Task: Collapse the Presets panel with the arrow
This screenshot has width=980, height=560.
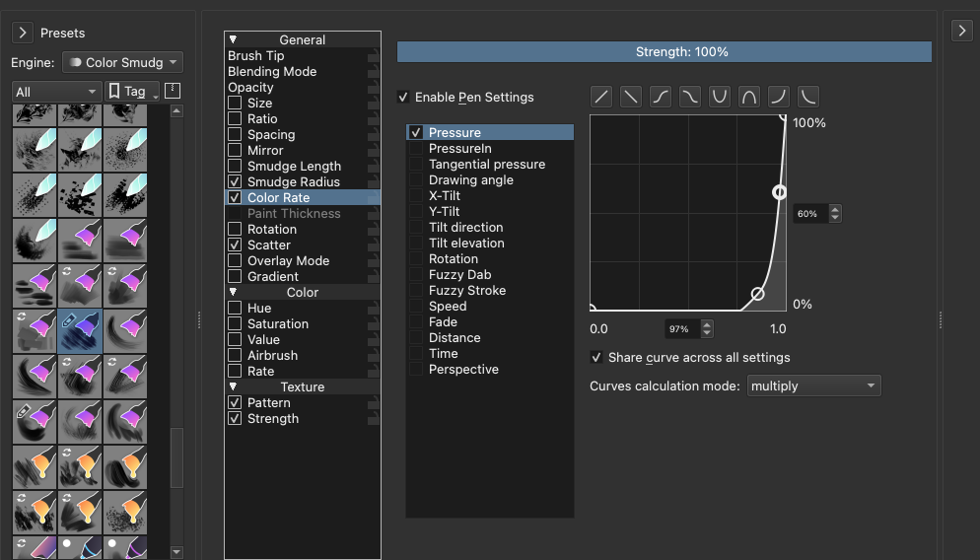Action: coord(23,33)
